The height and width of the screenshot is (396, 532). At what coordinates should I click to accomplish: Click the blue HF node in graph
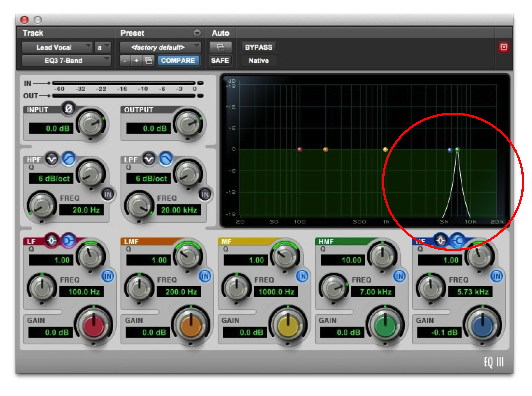point(450,150)
